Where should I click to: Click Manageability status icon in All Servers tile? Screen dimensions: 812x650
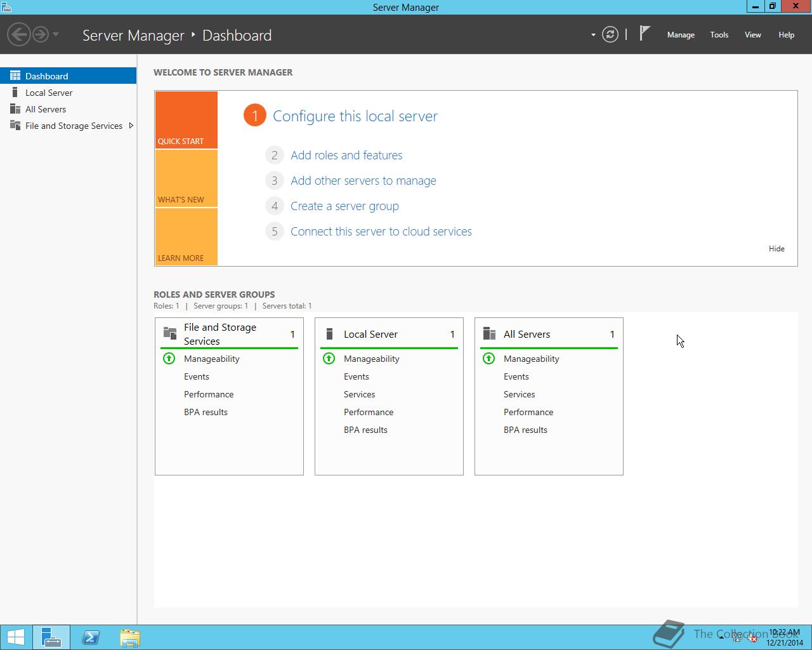click(x=488, y=359)
